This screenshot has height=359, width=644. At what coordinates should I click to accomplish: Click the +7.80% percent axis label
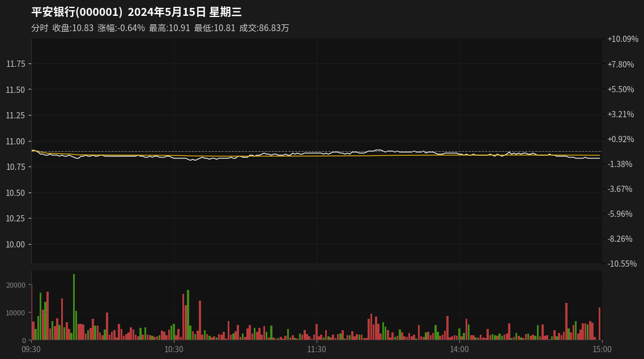(621, 64)
